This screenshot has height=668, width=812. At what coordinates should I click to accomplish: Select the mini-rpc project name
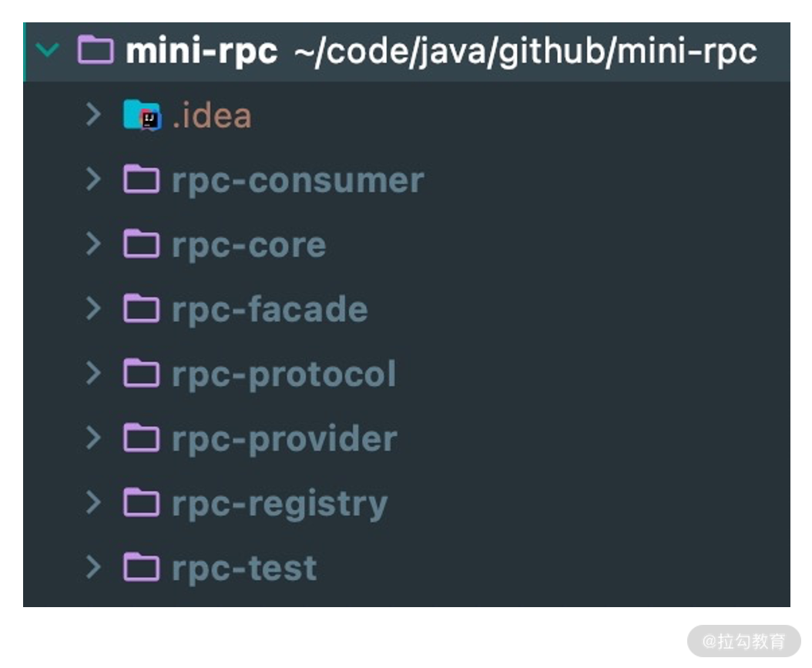201,52
